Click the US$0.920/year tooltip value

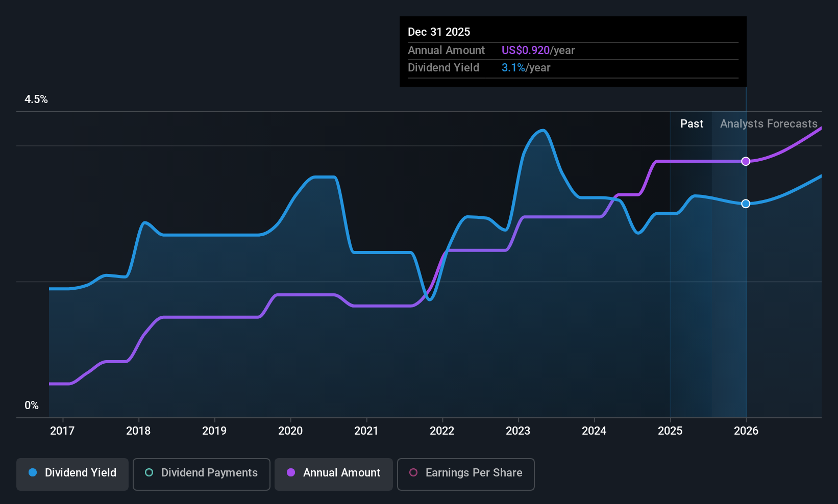pyautogui.click(x=538, y=51)
